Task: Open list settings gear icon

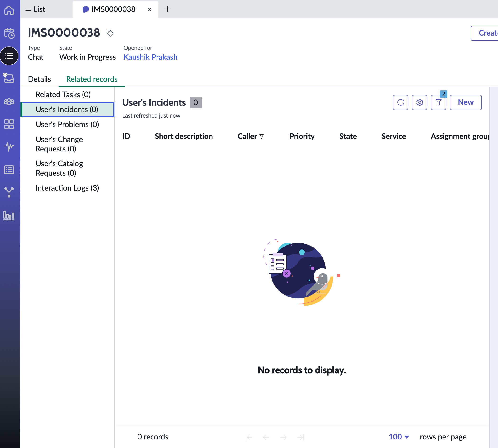Action: click(x=420, y=102)
